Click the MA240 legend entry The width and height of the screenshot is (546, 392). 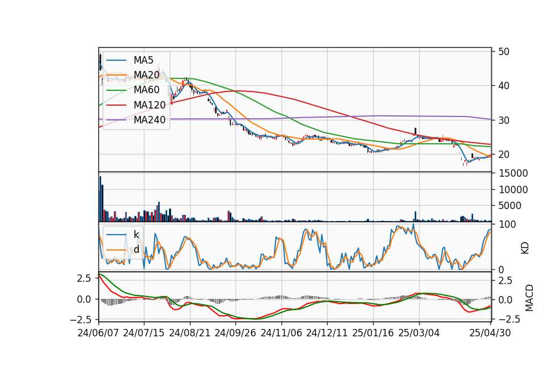(136, 120)
